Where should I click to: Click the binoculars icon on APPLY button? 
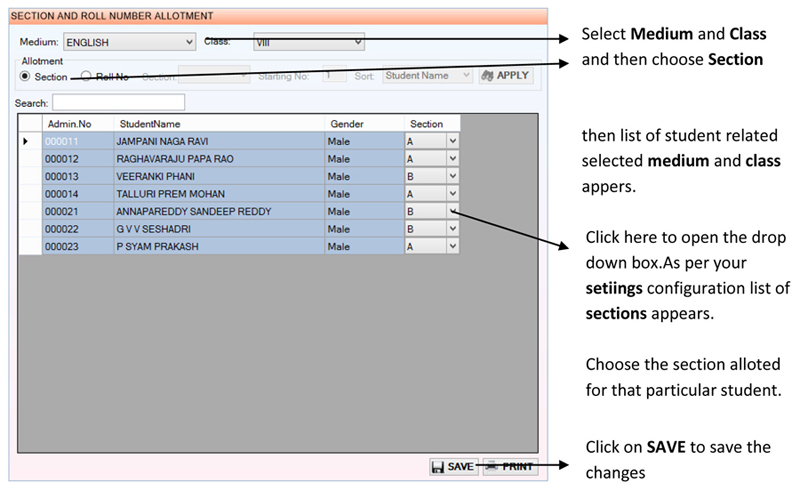coord(487,76)
